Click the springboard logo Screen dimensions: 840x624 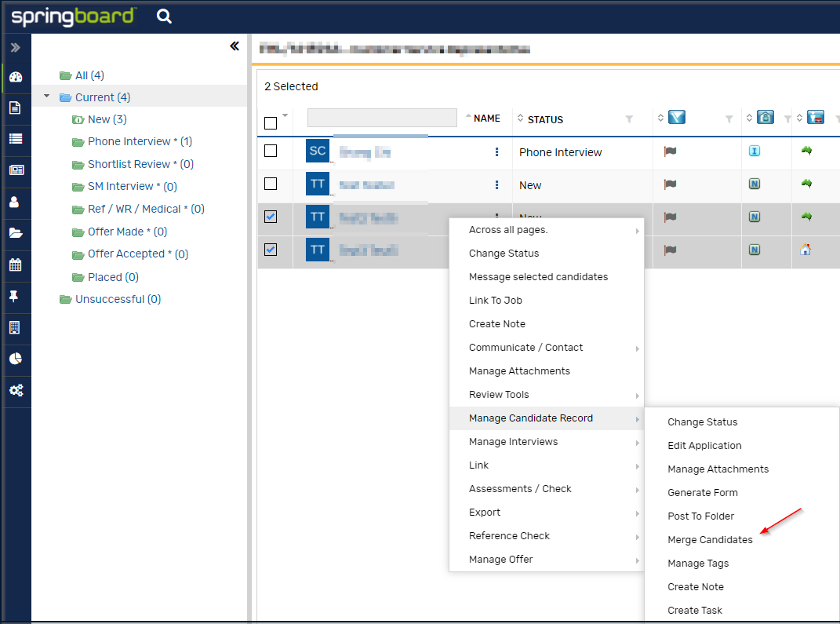coord(73,16)
